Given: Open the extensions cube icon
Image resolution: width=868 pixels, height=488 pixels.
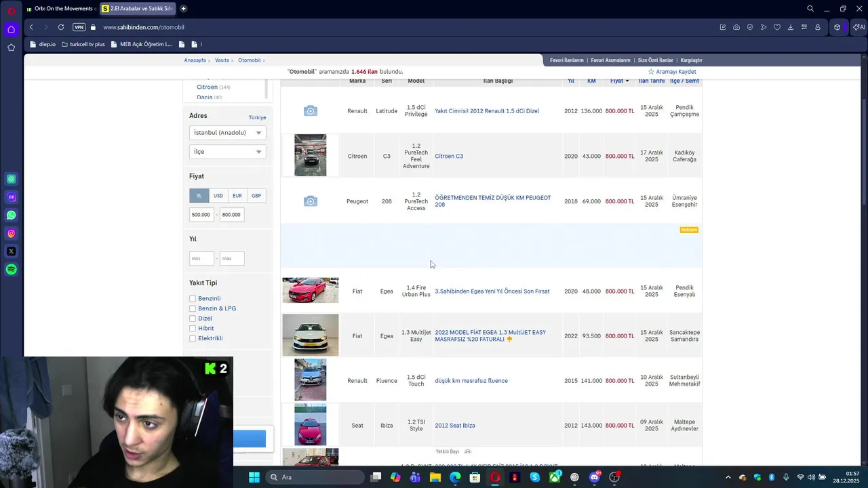Looking at the screenshot, I should click(837, 27).
